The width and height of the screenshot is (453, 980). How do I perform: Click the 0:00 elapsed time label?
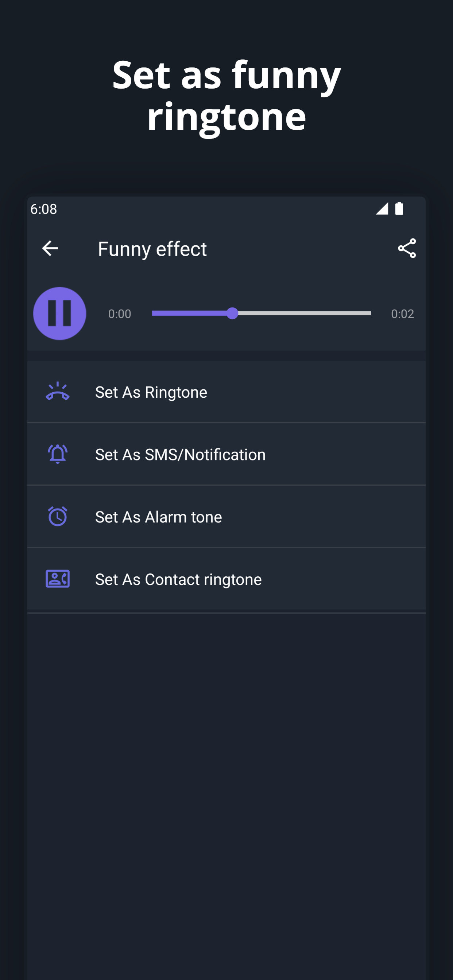click(x=120, y=314)
